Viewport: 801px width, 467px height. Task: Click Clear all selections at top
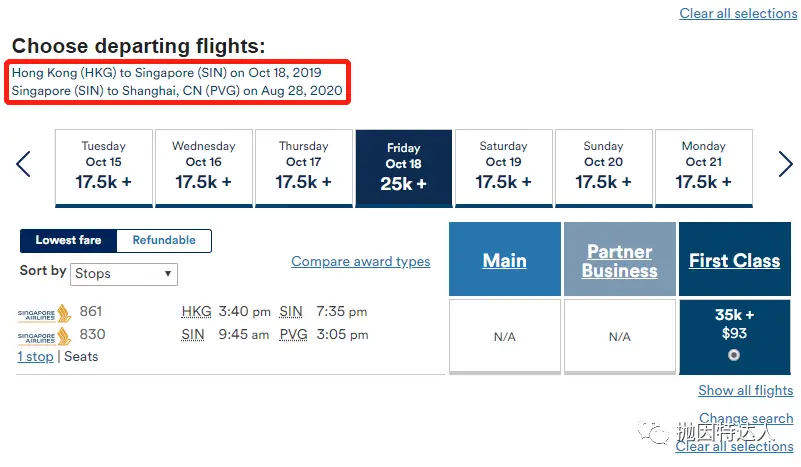tap(738, 13)
